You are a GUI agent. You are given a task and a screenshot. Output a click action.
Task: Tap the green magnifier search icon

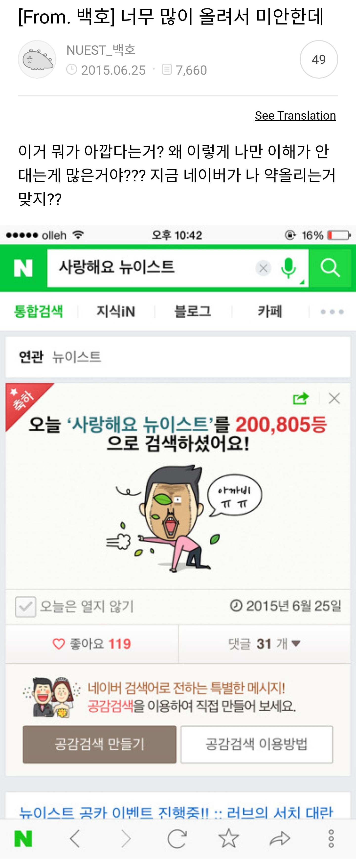pyautogui.click(x=330, y=268)
